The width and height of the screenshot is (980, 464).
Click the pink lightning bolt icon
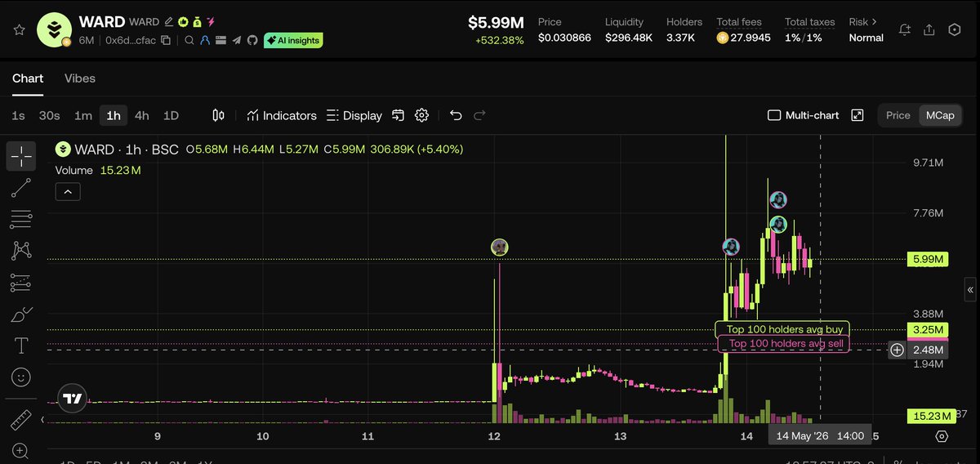click(211, 21)
